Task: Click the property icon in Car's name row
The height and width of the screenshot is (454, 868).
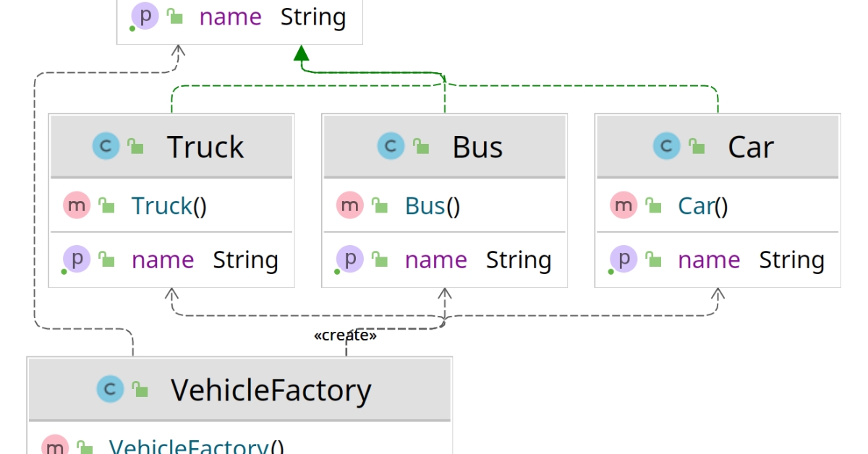Action: pos(623,259)
